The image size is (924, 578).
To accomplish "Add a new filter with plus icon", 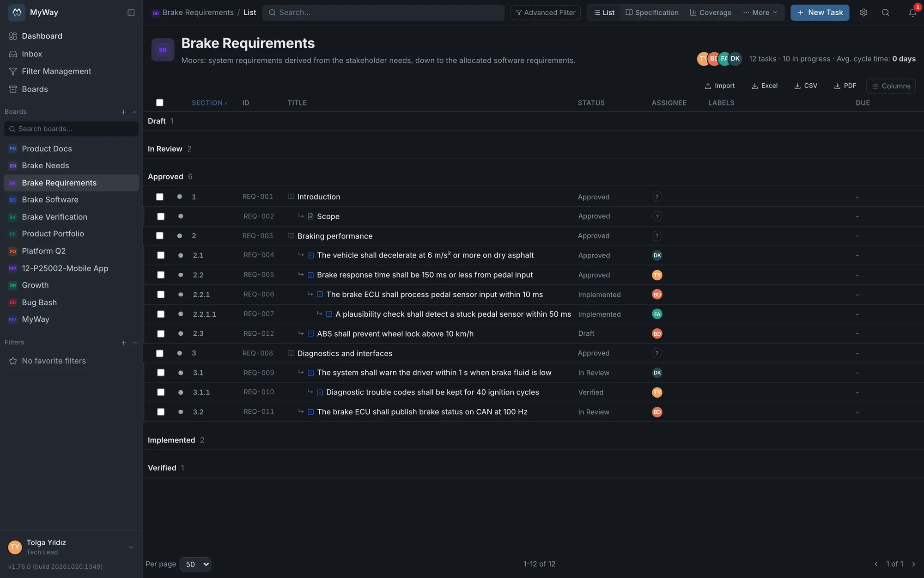I will 123,343.
